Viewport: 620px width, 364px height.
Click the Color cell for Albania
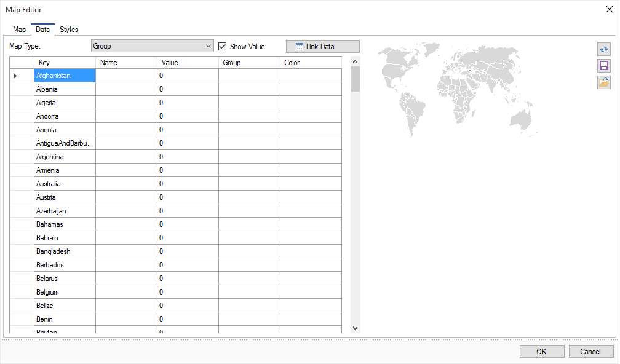pyautogui.click(x=311, y=89)
